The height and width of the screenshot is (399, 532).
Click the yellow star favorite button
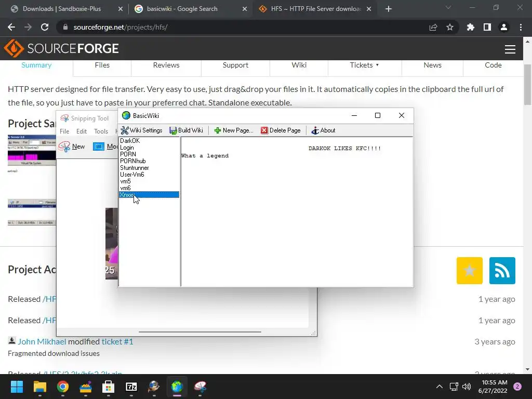point(470,270)
